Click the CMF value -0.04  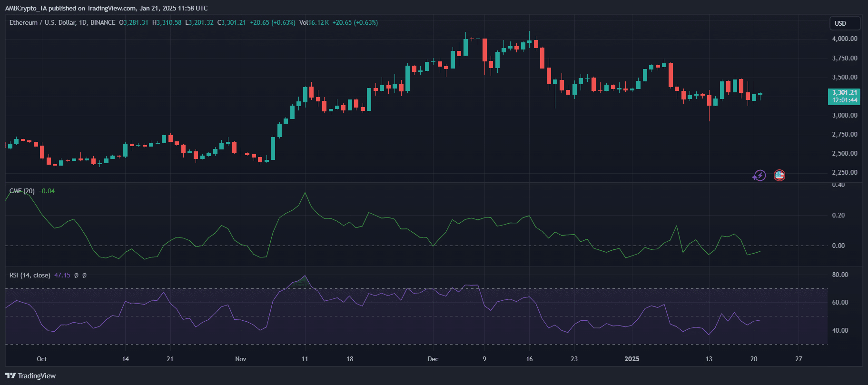pyautogui.click(x=47, y=191)
